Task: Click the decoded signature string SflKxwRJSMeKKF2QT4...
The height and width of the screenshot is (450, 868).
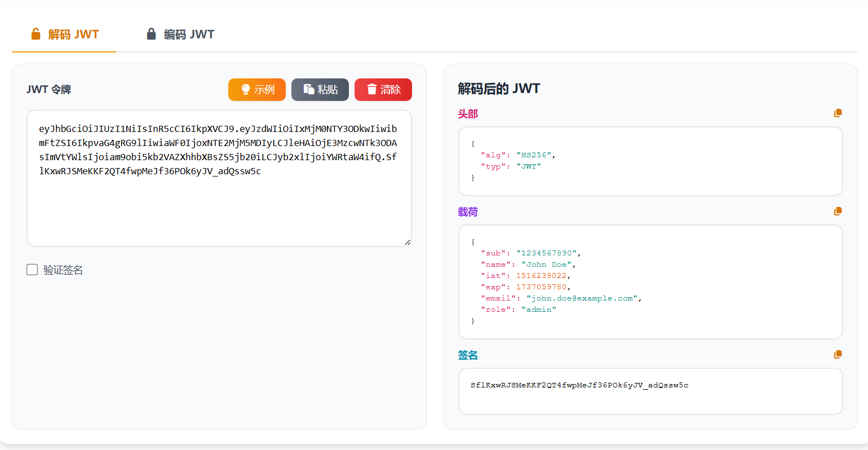Action: pos(579,385)
